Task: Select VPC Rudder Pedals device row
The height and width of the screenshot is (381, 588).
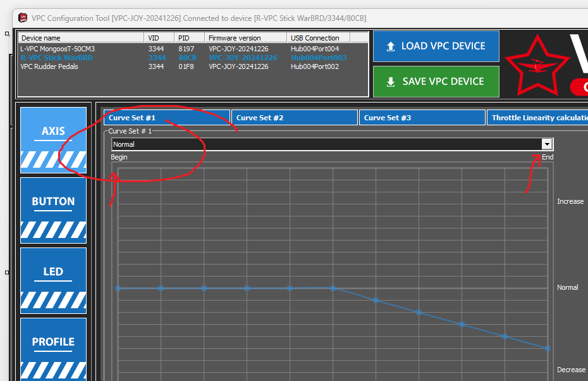Action: [193, 66]
